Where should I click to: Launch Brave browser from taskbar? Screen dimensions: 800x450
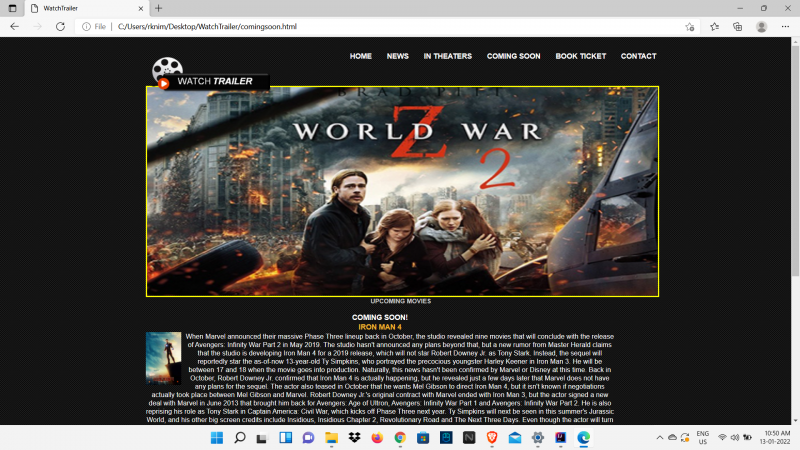492,438
